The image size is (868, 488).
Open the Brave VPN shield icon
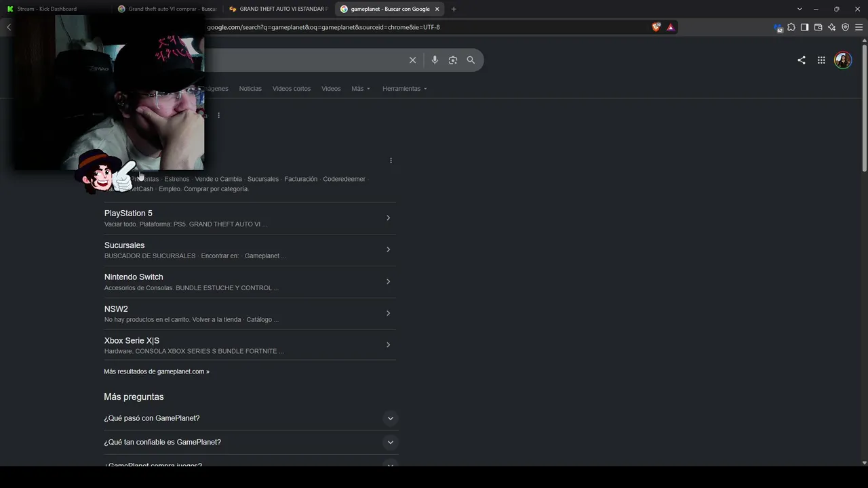coord(845,27)
